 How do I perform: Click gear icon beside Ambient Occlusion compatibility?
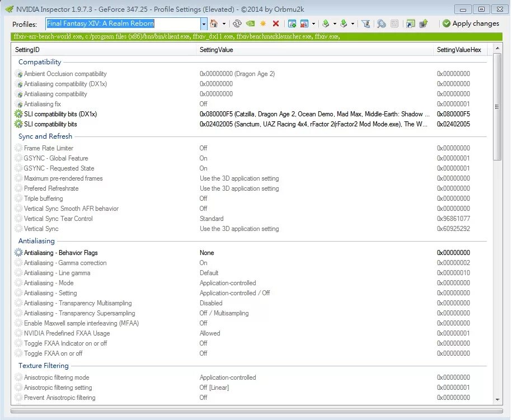point(18,74)
